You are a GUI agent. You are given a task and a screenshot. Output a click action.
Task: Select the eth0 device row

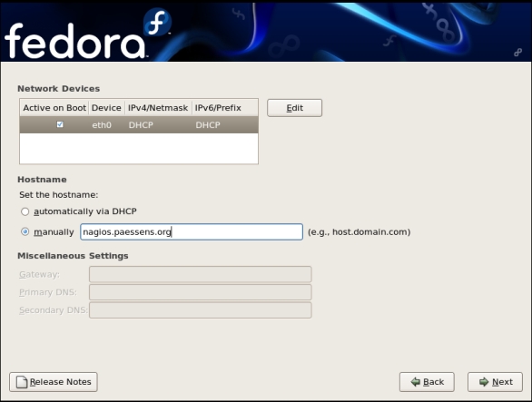pos(139,125)
